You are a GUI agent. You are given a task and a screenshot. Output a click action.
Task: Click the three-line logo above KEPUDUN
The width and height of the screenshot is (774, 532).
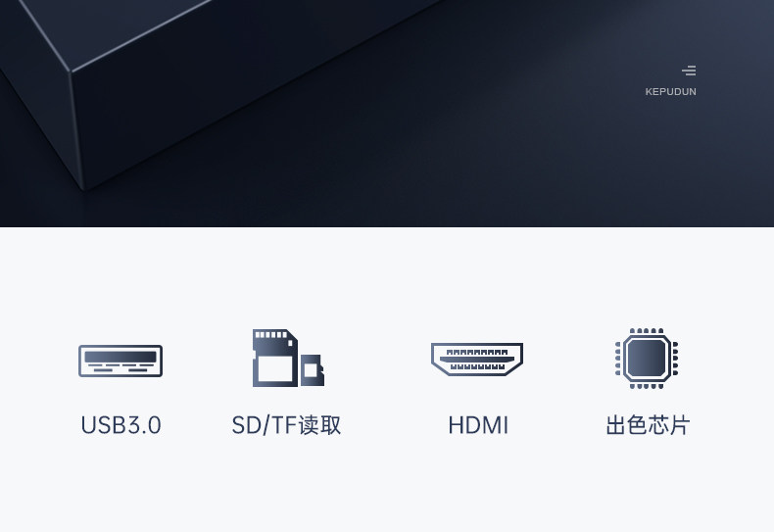tap(689, 71)
